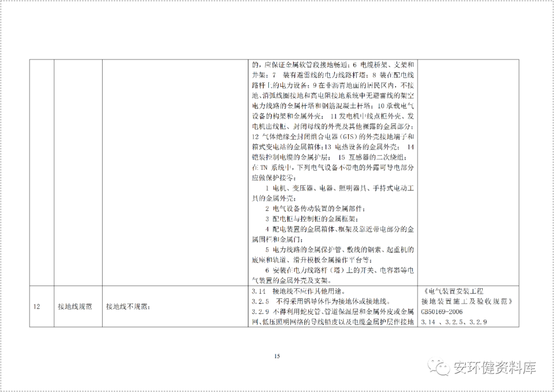The height and width of the screenshot is (392, 554).
Task: Click the line '气装置的金属外壳及支架。'
Action: pyautogui.click(x=291, y=281)
